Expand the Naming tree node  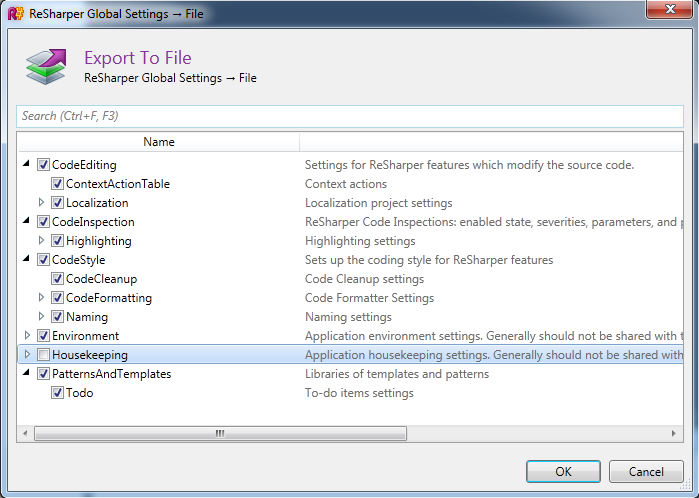click(41, 316)
